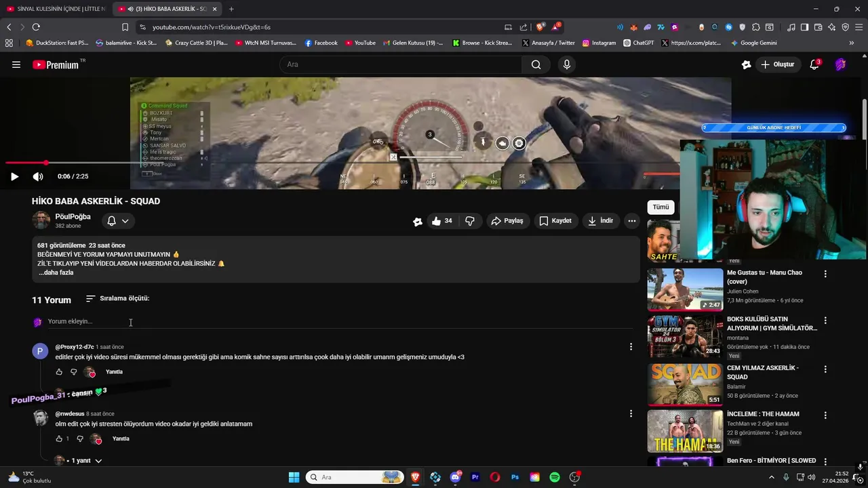Open options menu for @Proxy12-d7c comment

[631, 346]
